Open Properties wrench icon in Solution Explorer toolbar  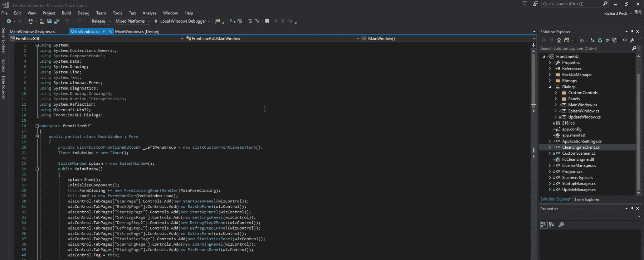(632, 40)
